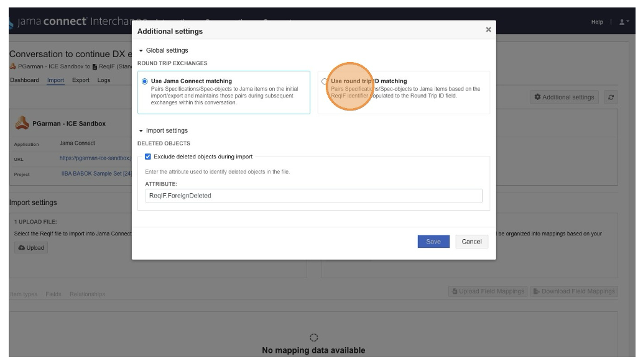This screenshot has height=364, width=643.
Task: Click the 'Jama Connect' application value
Action: pyautogui.click(x=77, y=143)
